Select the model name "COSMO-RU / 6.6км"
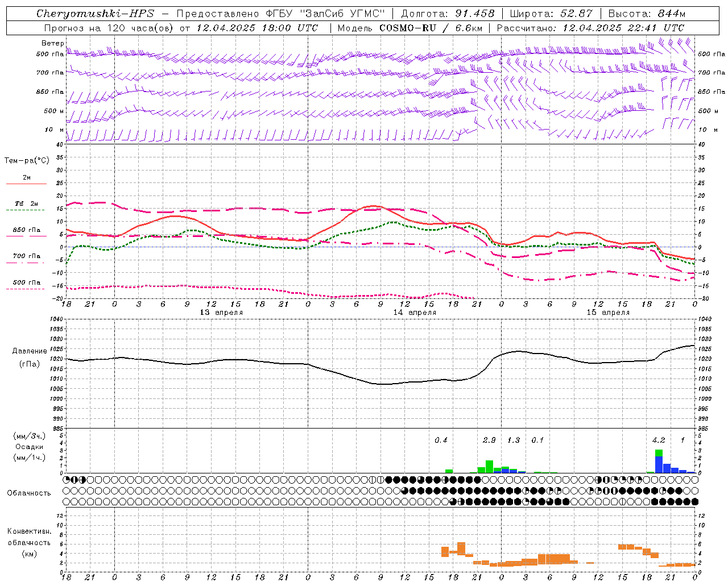The image size is (728, 582). (431, 28)
